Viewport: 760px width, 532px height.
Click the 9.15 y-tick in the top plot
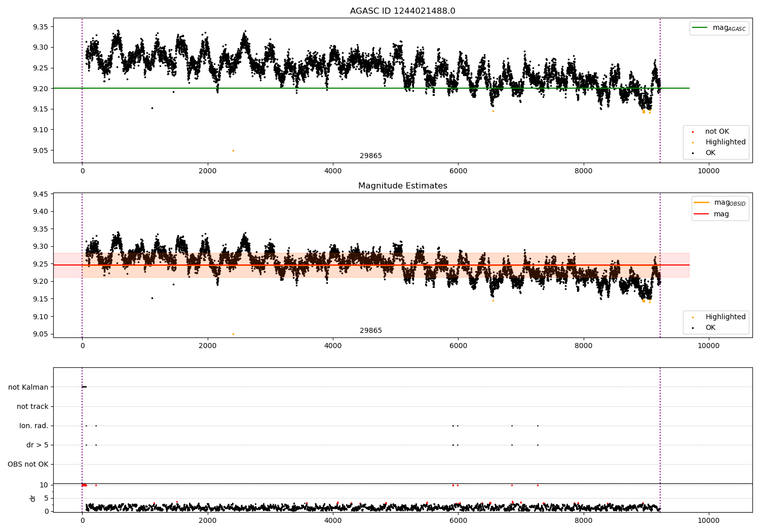click(x=40, y=109)
